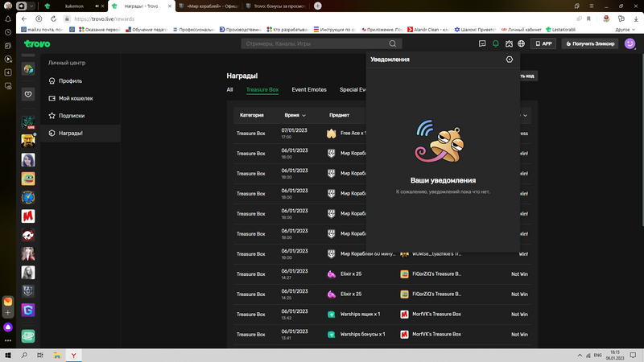Click the heart followed channels icon

pos(28,93)
